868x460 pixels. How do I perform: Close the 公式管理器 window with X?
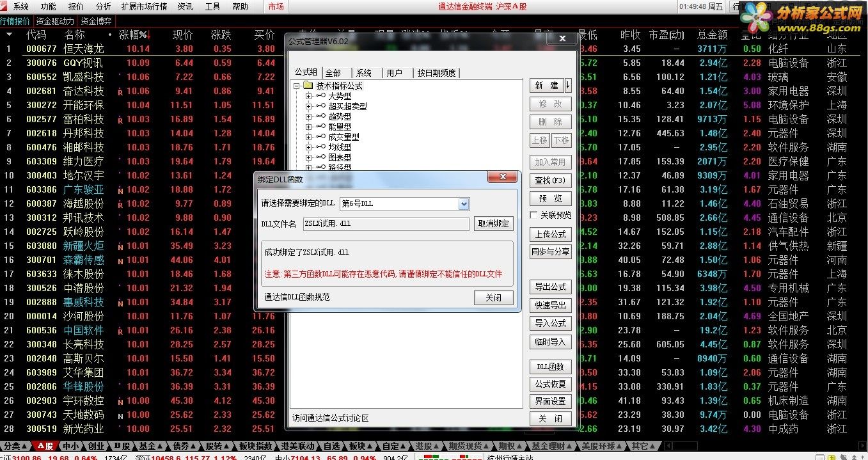pos(562,39)
